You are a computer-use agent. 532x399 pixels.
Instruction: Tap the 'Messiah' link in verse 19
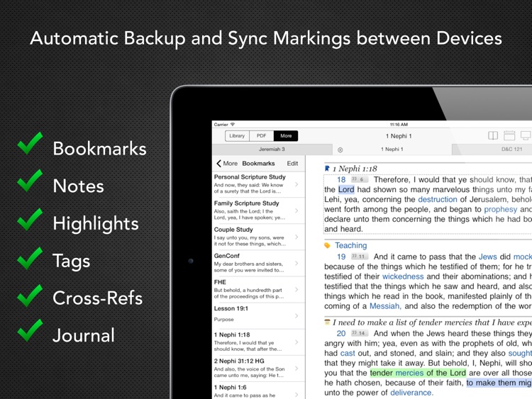[385, 306]
